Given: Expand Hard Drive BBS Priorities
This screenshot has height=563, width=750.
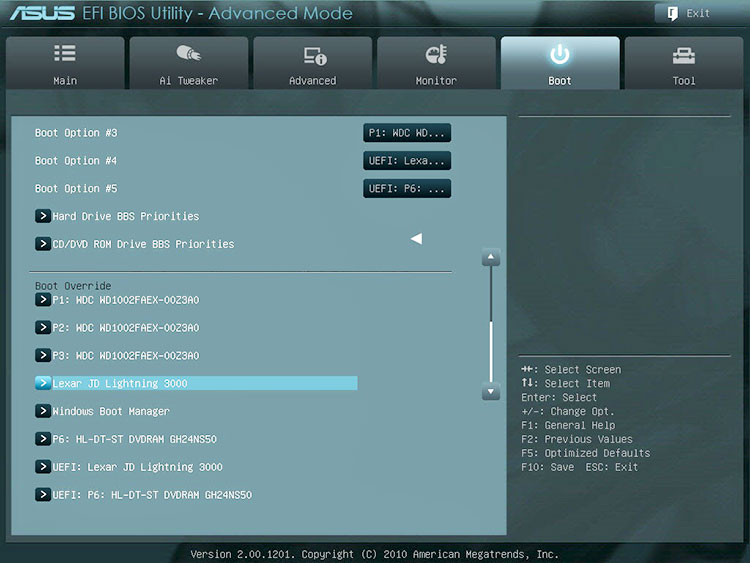Looking at the screenshot, I should (x=125, y=216).
